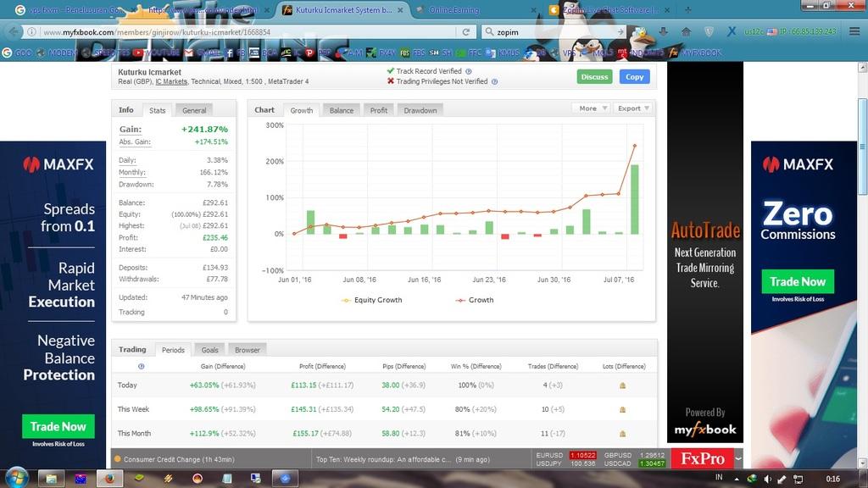Viewport: 868px width, 488px height.
Task: Open the IC Markets broker link
Action: click(x=171, y=81)
